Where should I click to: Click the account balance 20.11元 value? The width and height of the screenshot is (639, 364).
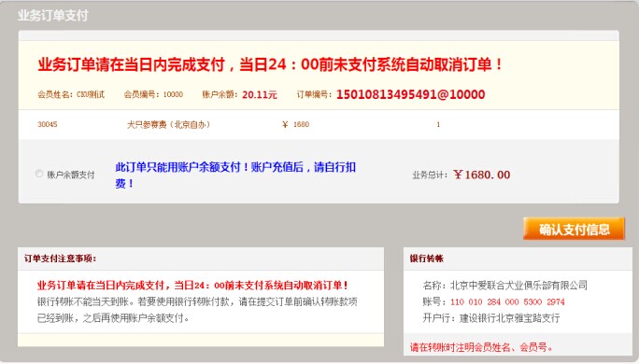(259, 95)
